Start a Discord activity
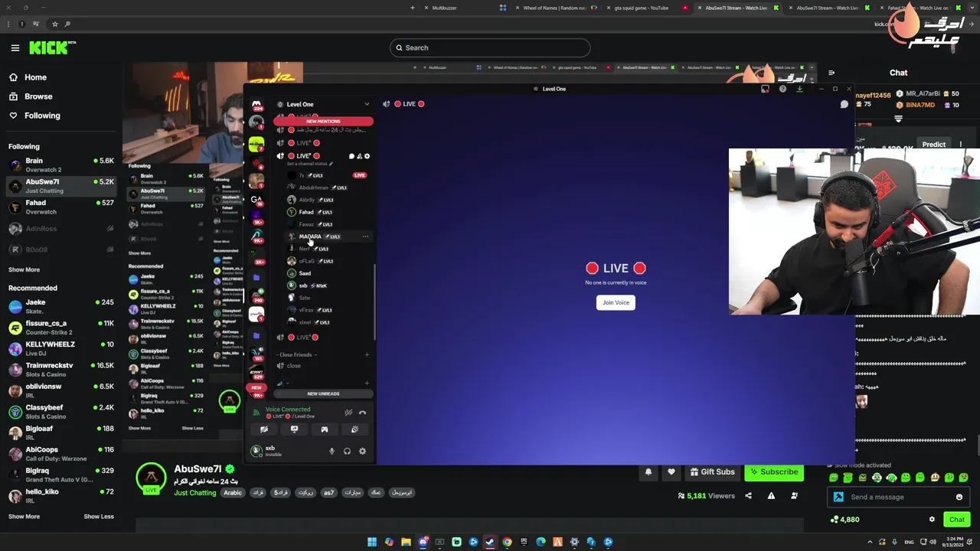Viewport: 980px width, 551px height. click(x=325, y=429)
